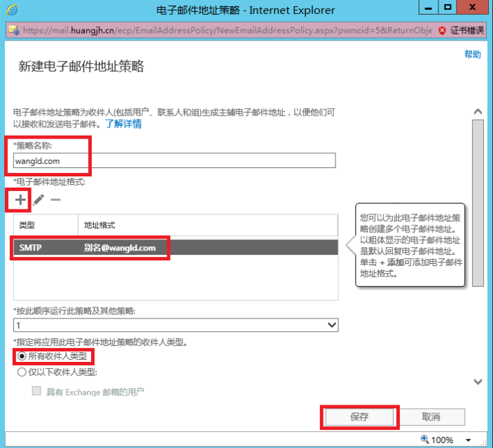Viewport: 493px width, 448px height.
Task: Open the 帮助 help link
Action: click(473, 55)
